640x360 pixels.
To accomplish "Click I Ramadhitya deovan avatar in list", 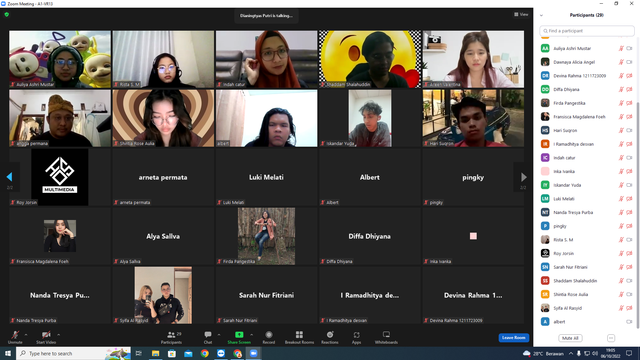I will (x=545, y=144).
